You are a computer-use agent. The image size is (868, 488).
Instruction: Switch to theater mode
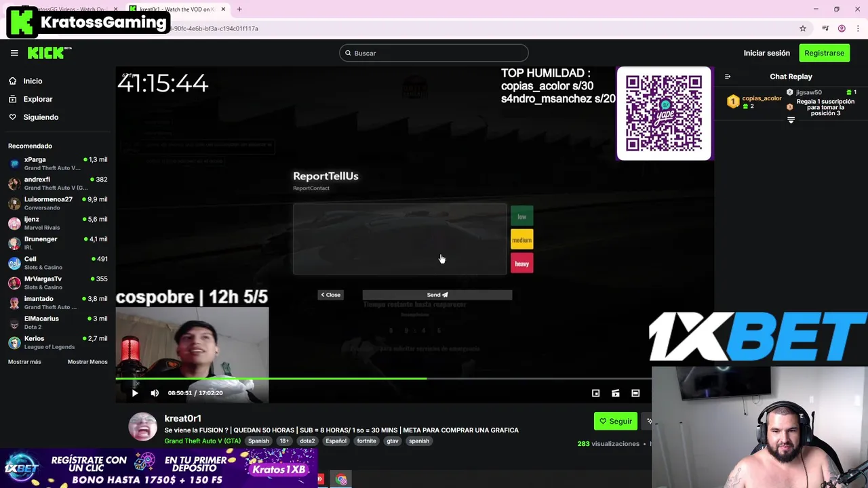point(635,393)
